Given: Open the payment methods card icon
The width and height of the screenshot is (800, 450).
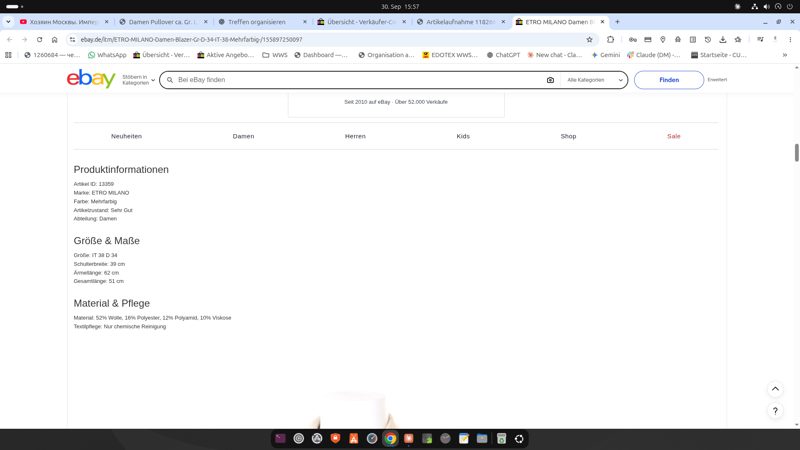Looking at the screenshot, I should (647, 39).
